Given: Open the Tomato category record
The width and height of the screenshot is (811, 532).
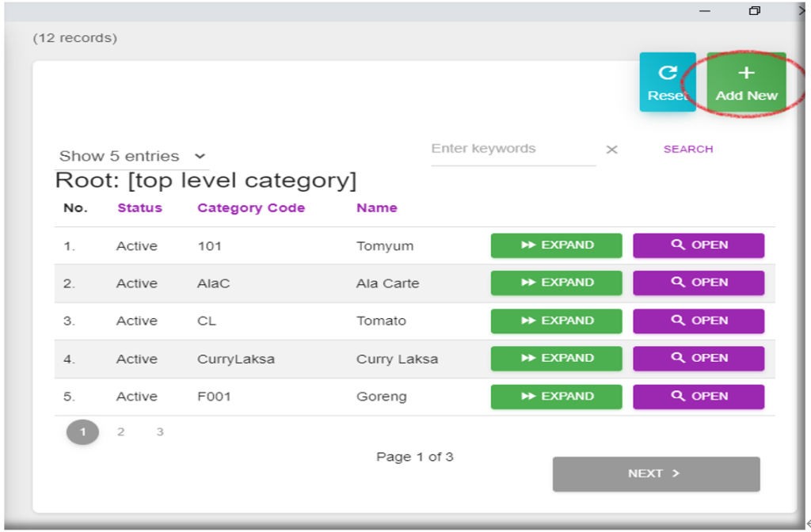Looking at the screenshot, I should tap(698, 321).
